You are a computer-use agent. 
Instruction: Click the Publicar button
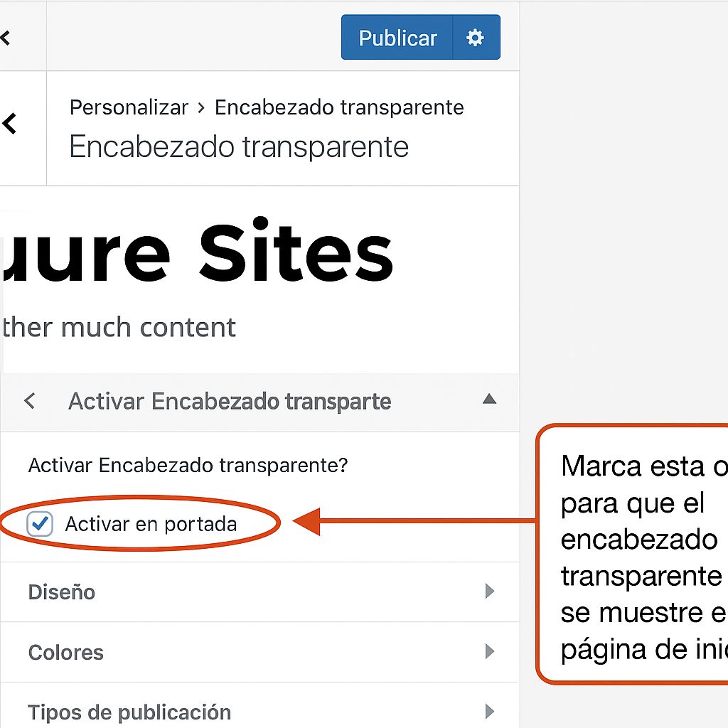[397, 37]
